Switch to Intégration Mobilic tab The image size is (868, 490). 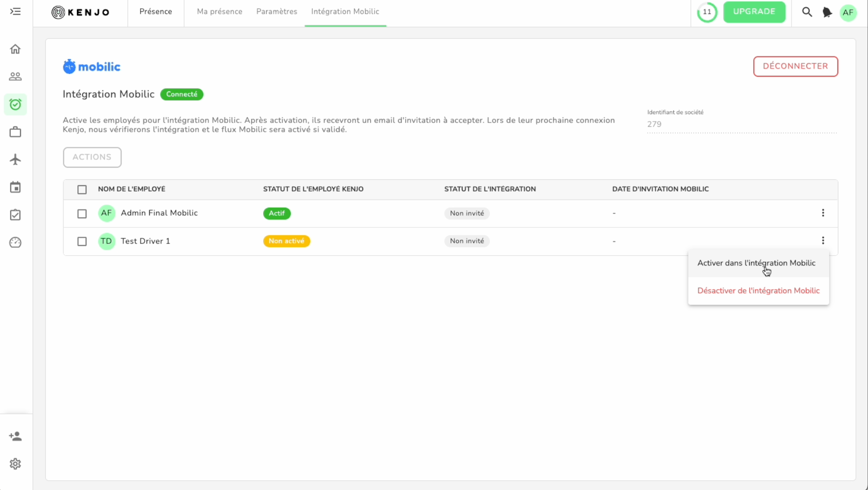(345, 12)
